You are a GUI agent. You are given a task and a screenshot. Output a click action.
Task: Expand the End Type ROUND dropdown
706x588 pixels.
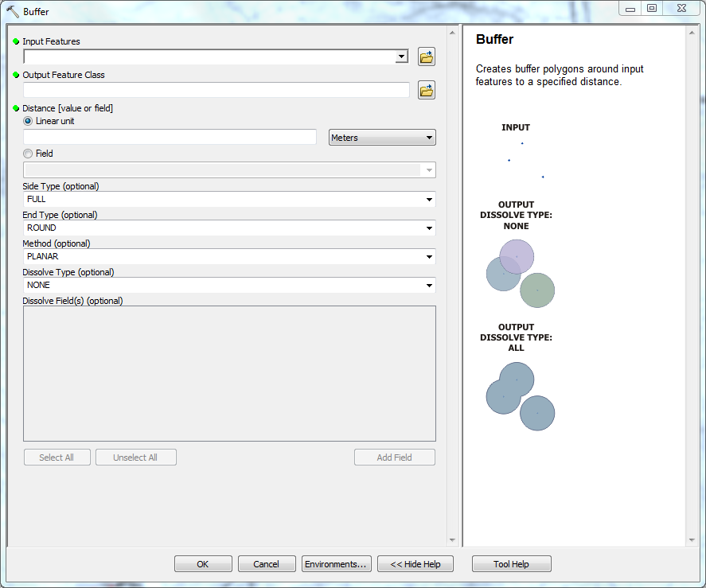click(x=429, y=228)
